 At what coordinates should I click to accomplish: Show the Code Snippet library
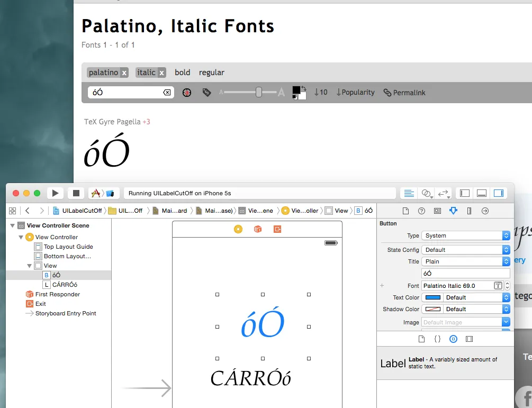coord(437,339)
